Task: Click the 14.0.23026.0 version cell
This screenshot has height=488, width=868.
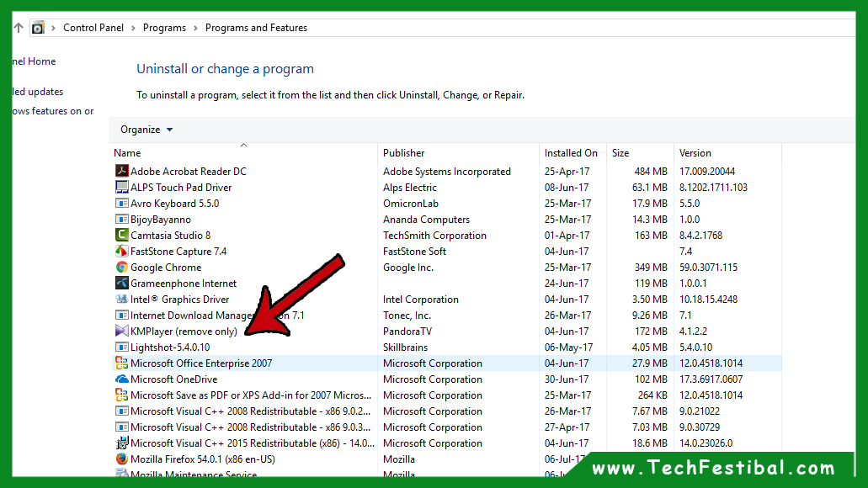Action: point(706,443)
